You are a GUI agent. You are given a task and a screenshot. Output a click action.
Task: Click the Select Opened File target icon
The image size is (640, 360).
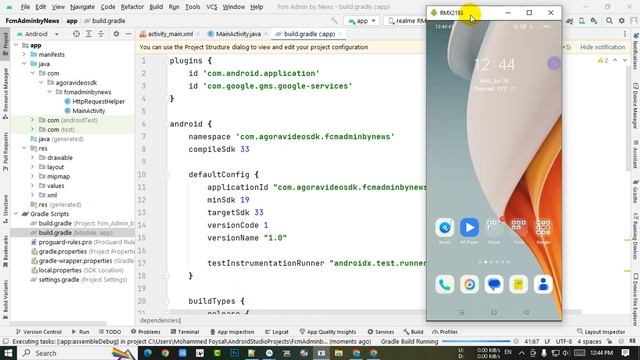pyautogui.click(x=76, y=34)
